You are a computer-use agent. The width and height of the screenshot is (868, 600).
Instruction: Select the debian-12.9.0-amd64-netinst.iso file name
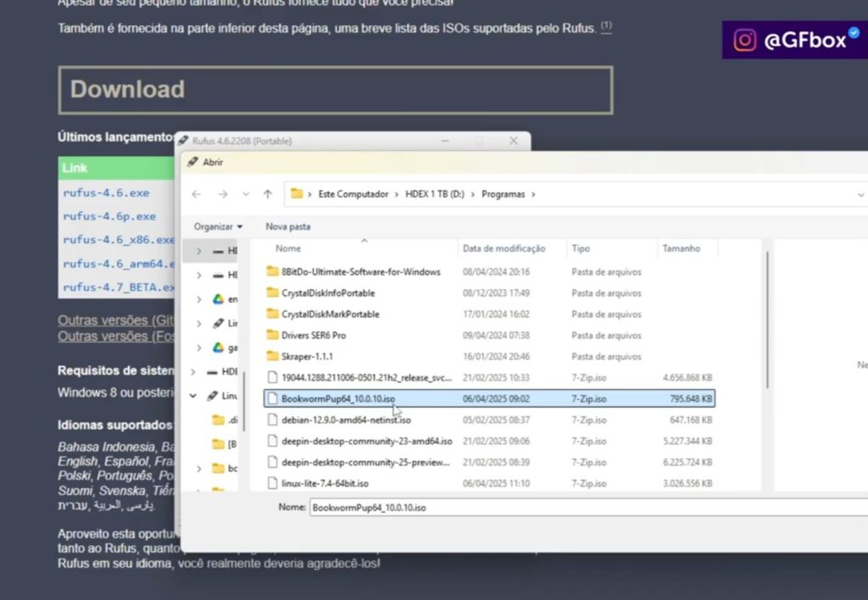(x=346, y=420)
